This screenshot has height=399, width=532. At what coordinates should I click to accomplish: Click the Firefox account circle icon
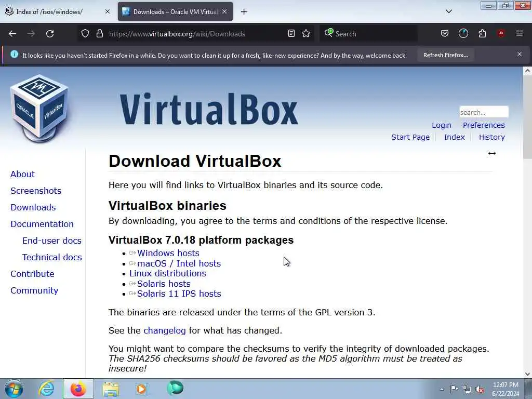(x=463, y=33)
